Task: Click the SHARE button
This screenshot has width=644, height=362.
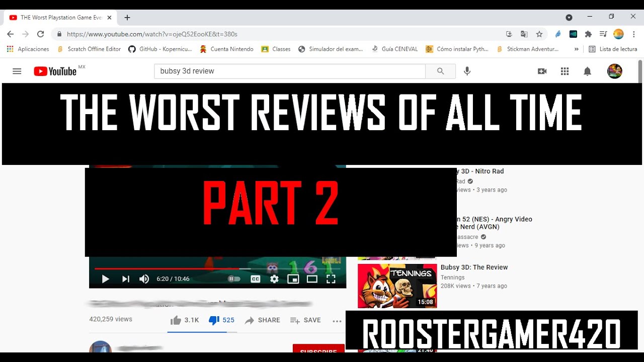Action: pos(263,320)
